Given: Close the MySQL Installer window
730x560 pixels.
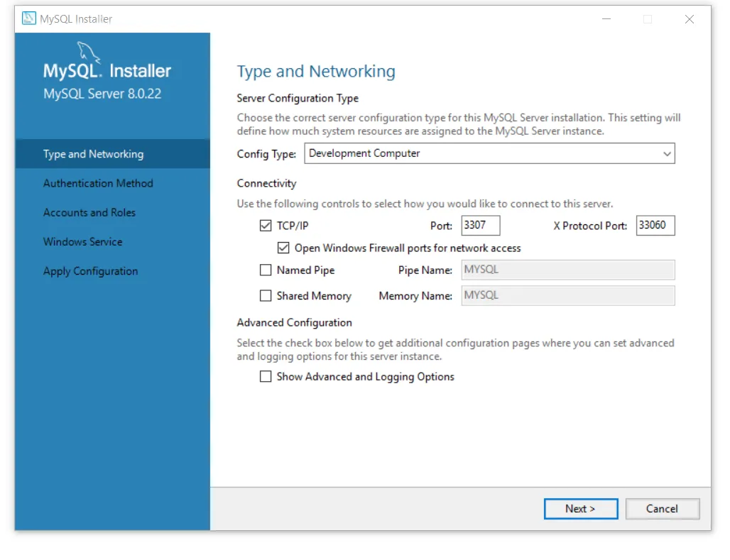Looking at the screenshot, I should click(x=690, y=19).
